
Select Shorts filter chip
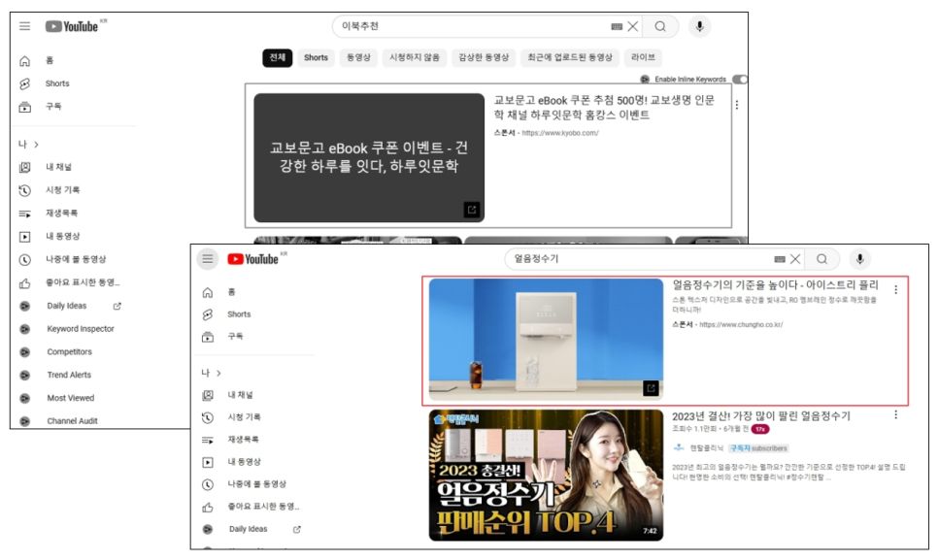(316, 57)
